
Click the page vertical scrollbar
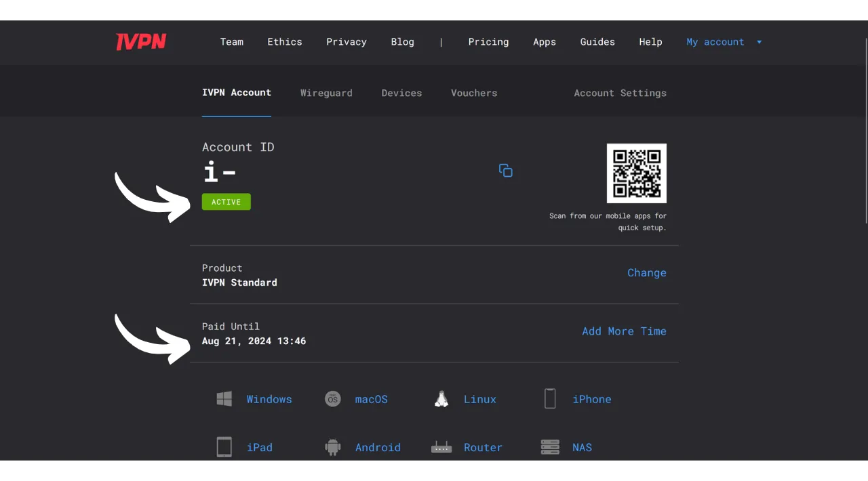[865, 130]
